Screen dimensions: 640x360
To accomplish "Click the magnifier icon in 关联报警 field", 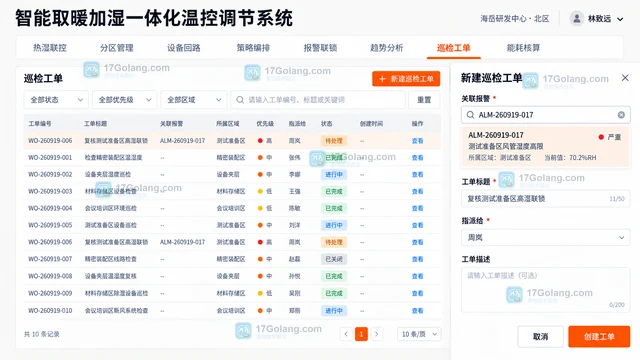I will coord(470,115).
